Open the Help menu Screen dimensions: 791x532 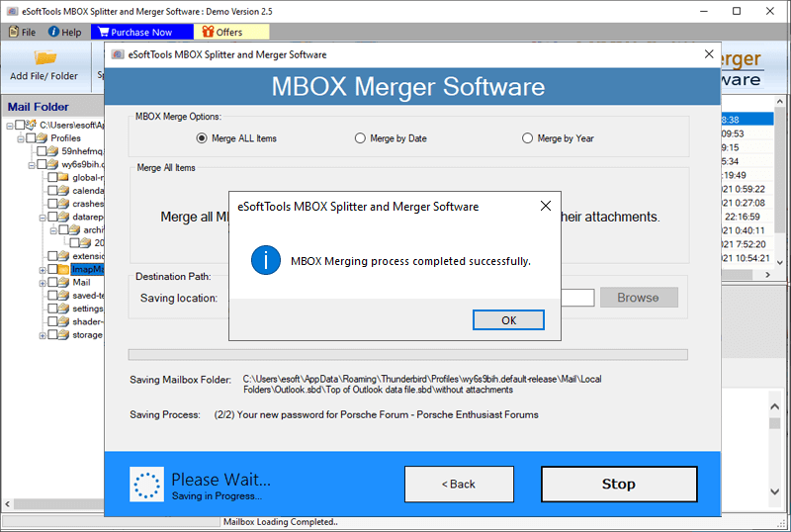(x=64, y=32)
